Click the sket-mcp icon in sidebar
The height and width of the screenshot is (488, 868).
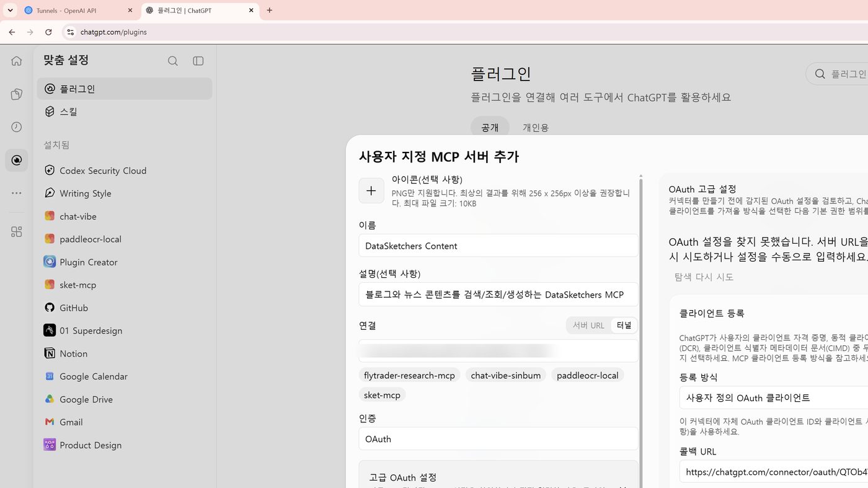pyautogui.click(x=50, y=285)
